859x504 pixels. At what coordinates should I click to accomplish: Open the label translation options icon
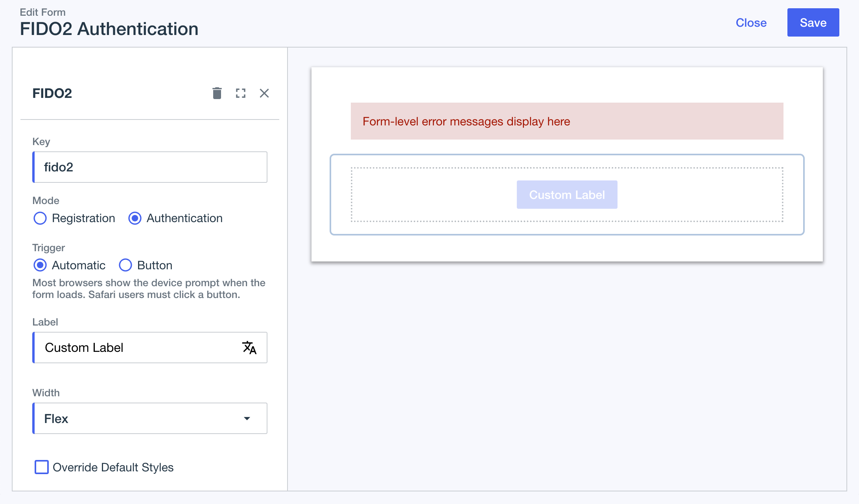[x=249, y=348]
